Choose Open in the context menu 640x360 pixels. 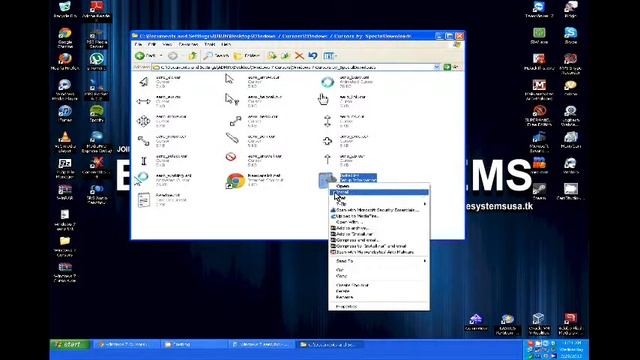pos(379,186)
